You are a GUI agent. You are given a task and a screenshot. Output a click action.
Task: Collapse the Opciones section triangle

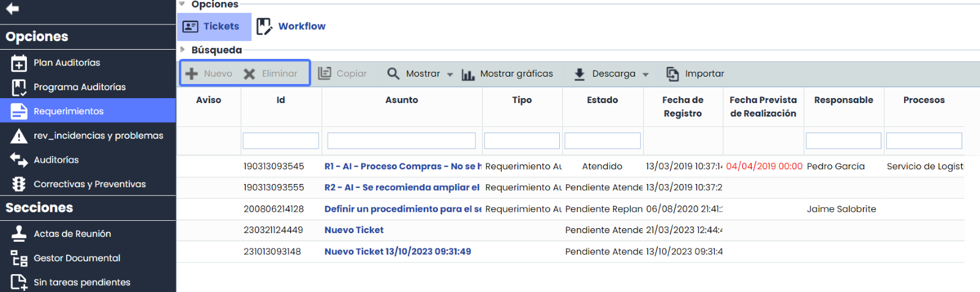(x=182, y=4)
